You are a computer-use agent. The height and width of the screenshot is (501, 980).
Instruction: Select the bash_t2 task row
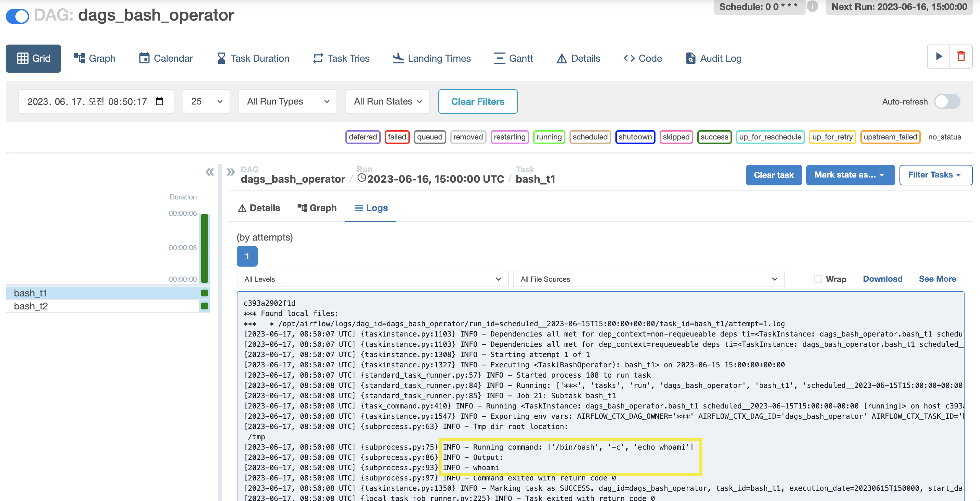click(x=108, y=306)
